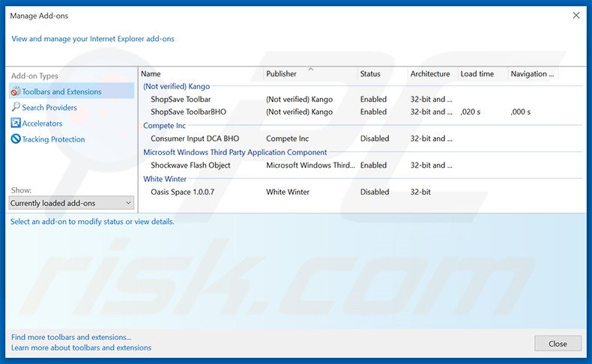Viewport: 592px width, 364px height.
Task: Open the Currently loaded add-ons dropdown
Action: coord(71,203)
